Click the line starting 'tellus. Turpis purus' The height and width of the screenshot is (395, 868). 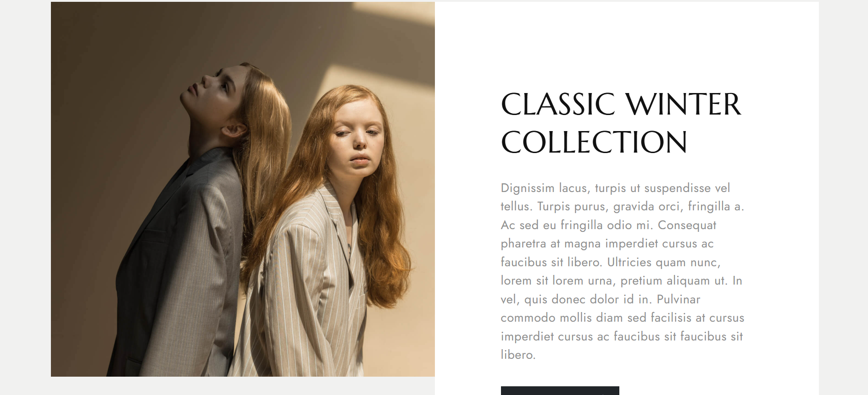pyautogui.click(x=623, y=207)
